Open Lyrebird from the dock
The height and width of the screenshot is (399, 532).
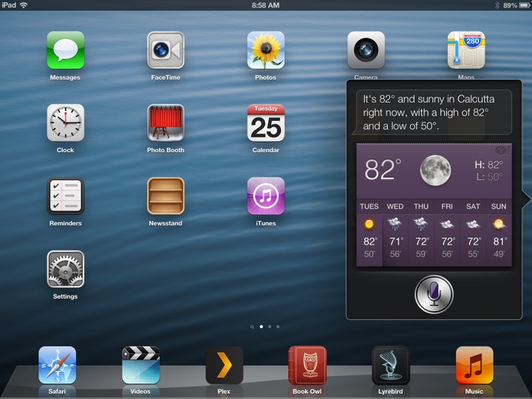(x=391, y=365)
